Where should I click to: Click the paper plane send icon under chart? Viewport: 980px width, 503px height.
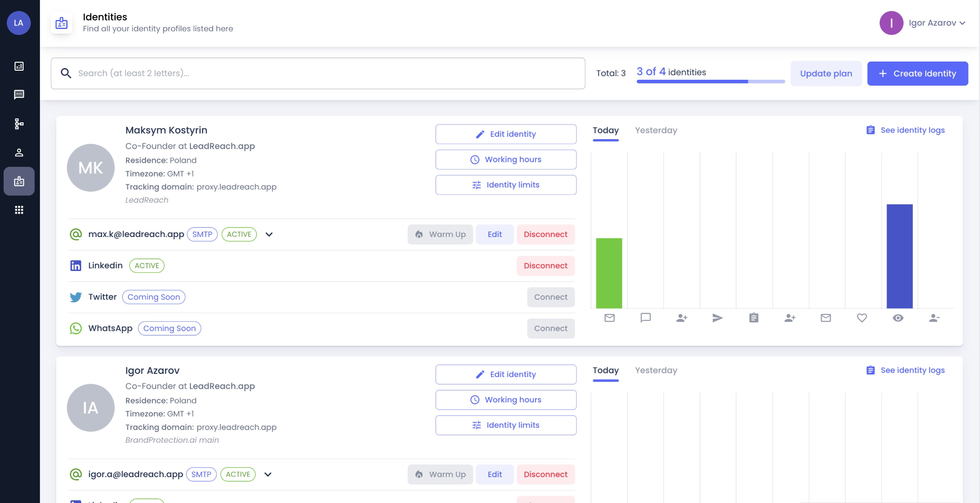717,318
